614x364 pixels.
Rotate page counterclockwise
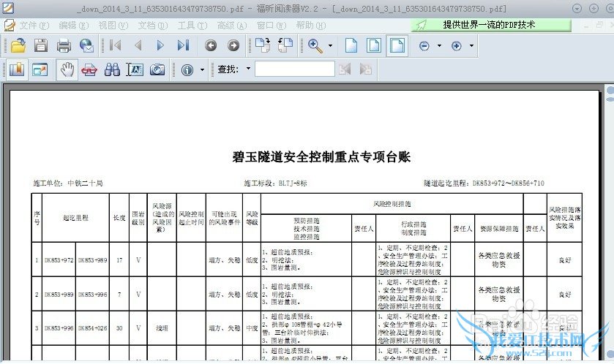pyautogui.click(x=285, y=45)
